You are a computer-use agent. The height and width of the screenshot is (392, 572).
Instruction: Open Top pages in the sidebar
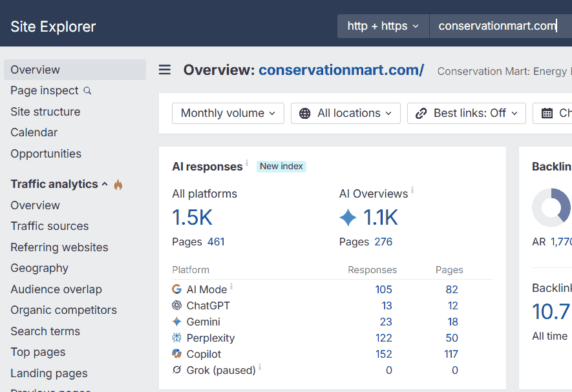(38, 352)
